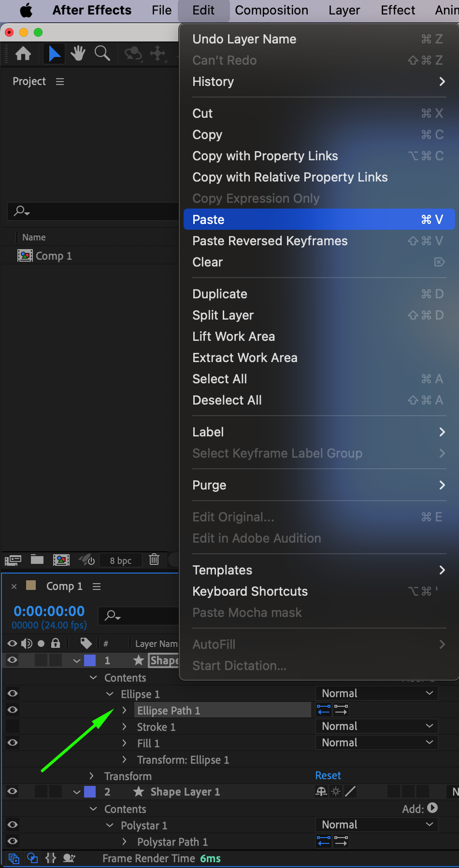Expand layer 1 Transform group
Image resolution: width=459 pixels, height=868 pixels.
point(91,776)
